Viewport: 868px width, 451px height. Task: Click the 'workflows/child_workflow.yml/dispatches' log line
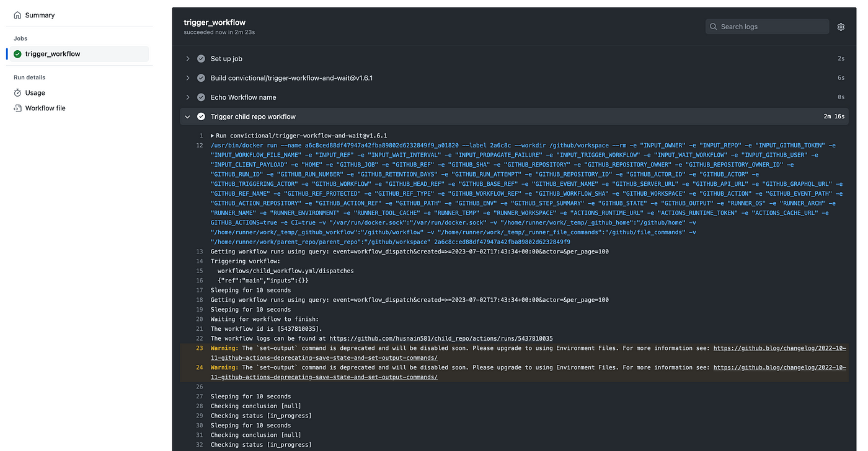coord(286,271)
